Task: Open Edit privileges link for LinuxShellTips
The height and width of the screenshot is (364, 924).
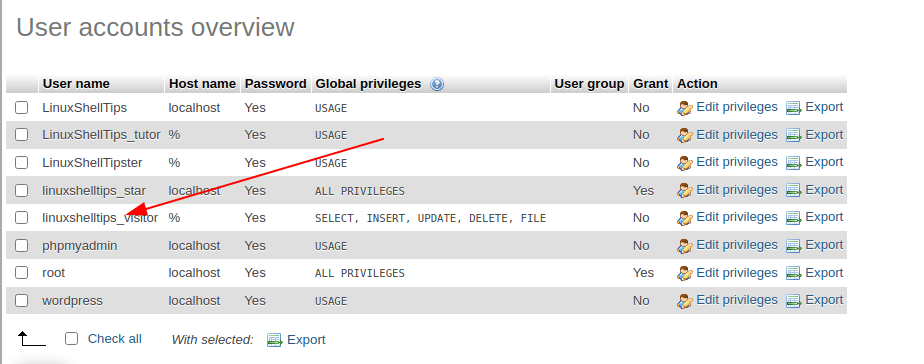Action: (737, 107)
